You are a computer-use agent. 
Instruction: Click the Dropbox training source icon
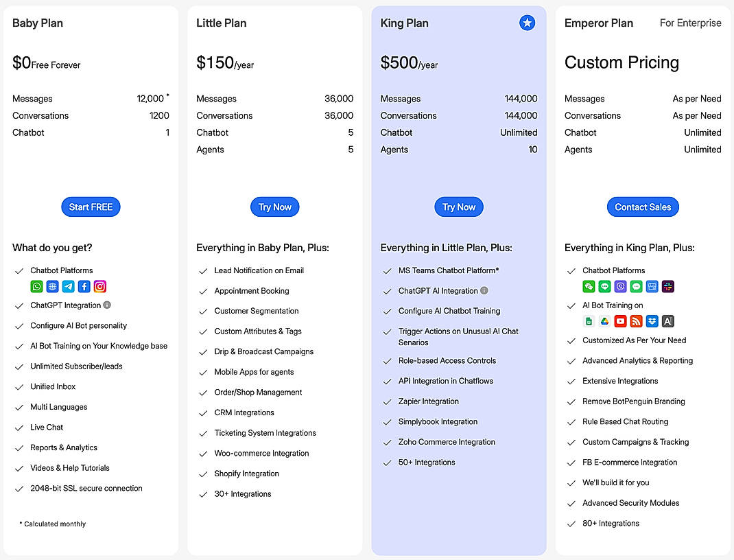pyautogui.click(x=652, y=321)
